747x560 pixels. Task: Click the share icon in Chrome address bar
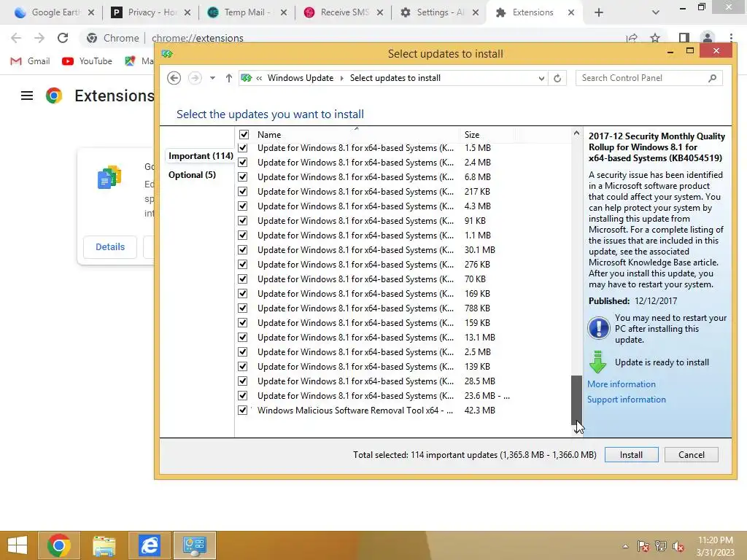632,38
